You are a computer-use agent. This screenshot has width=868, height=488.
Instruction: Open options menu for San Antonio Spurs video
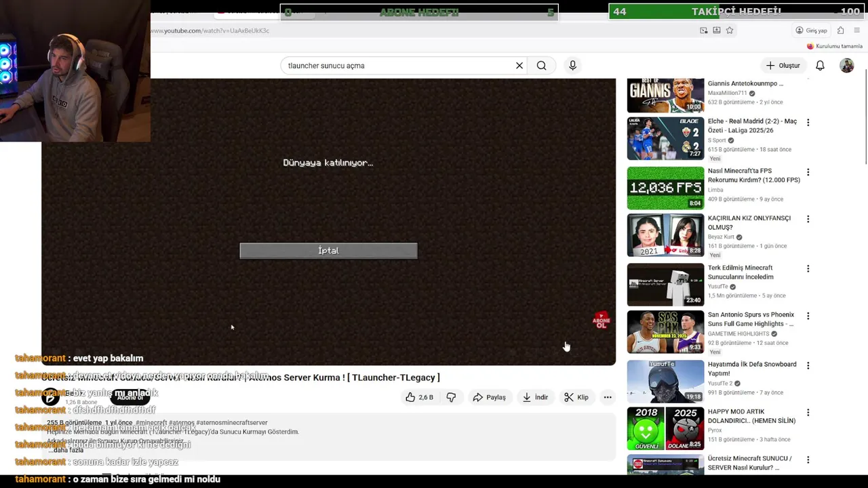pyautogui.click(x=808, y=316)
